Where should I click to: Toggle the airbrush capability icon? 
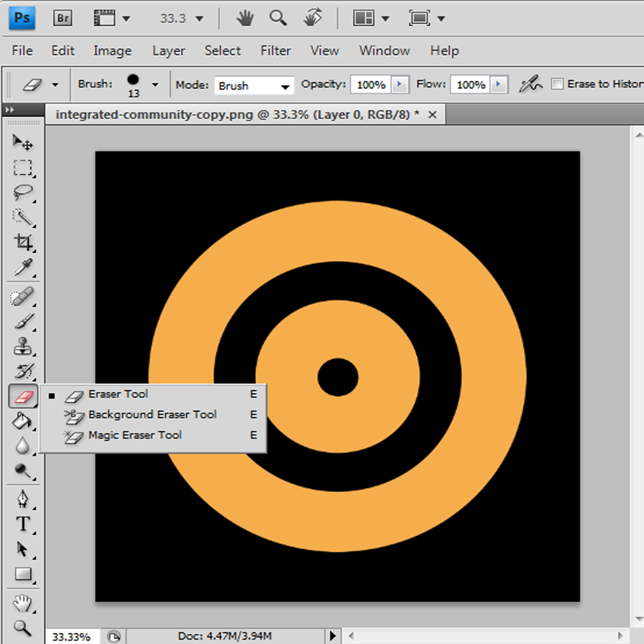(x=531, y=83)
